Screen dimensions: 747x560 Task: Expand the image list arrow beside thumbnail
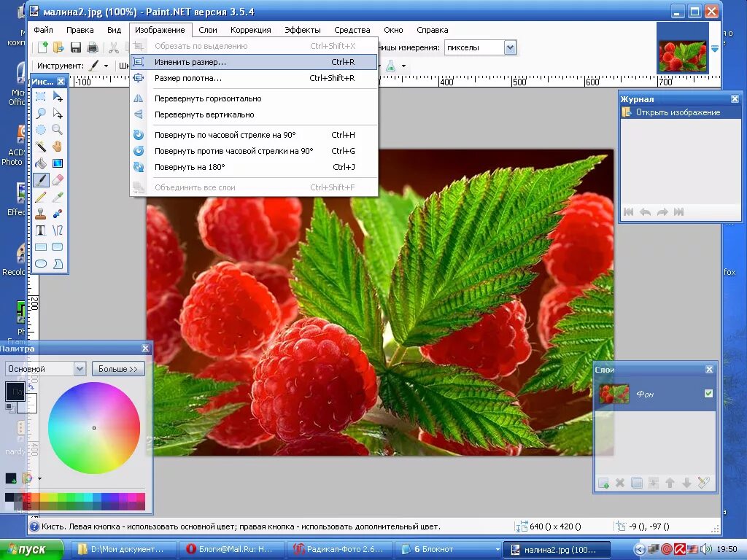pos(715,49)
